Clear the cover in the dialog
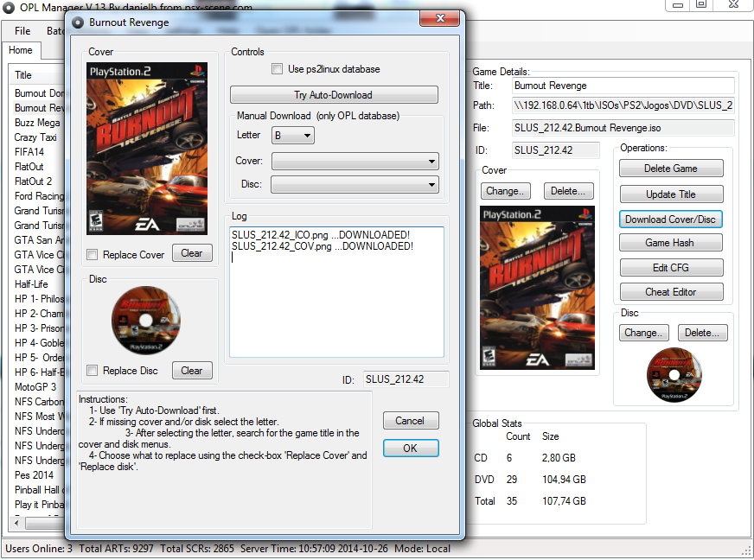Viewport: 754px width, 560px height. point(191,253)
